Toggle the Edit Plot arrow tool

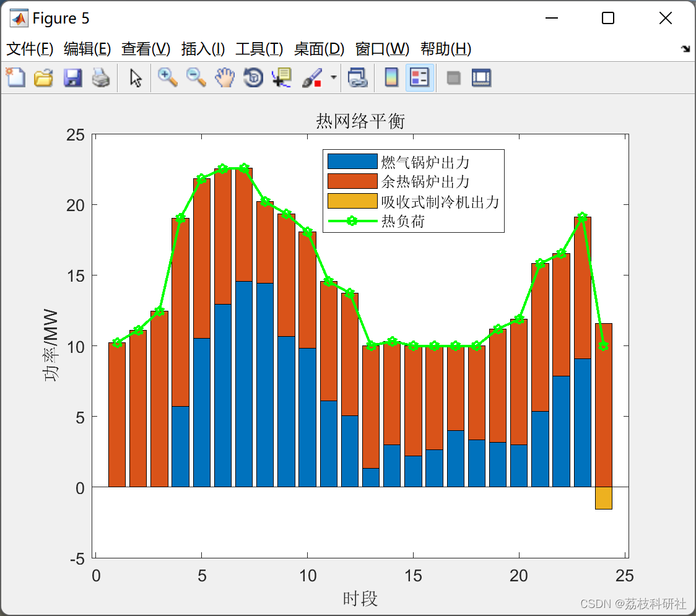[134, 77]
